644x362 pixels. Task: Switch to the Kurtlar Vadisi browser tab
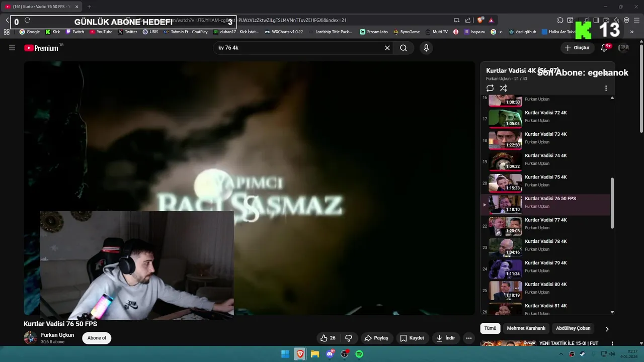[41, 7]
